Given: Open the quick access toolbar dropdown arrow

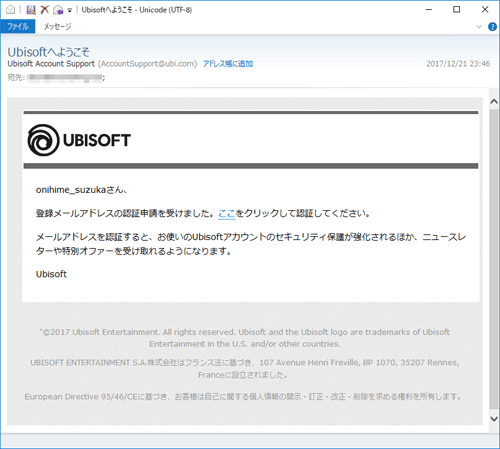Looking at the screenshot, I should [x=70, y=10].
